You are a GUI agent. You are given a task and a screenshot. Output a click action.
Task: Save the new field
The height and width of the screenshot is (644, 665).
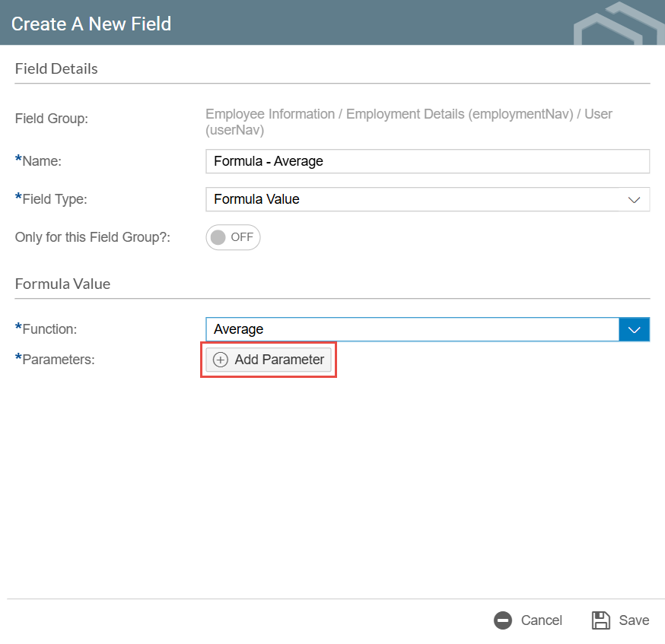tap(633, 620)
